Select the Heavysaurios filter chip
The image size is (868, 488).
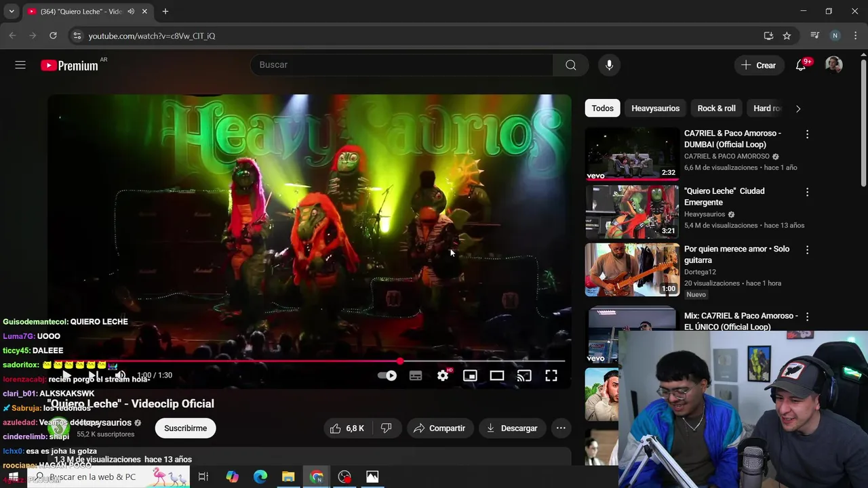(x=655, y=108)
